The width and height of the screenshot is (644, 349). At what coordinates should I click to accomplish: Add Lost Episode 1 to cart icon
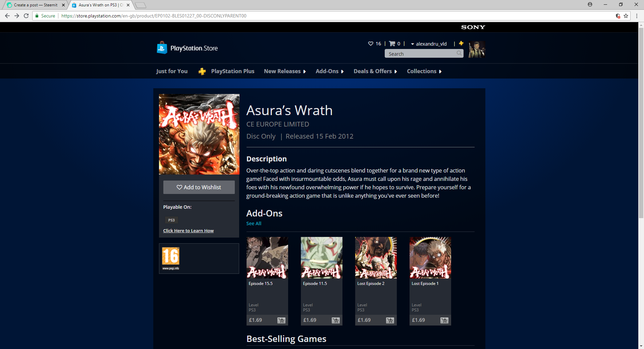click(444, 320)
